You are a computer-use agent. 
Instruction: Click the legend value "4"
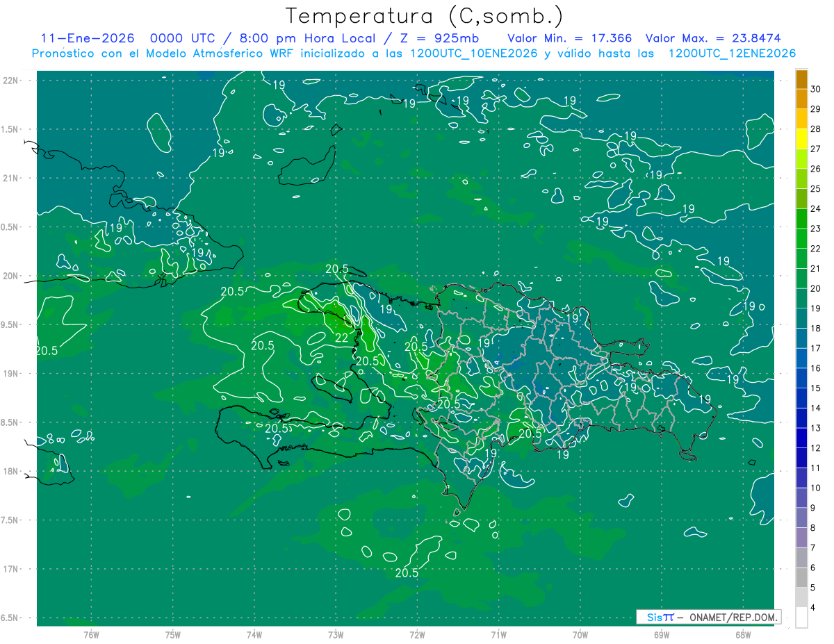click(813, 608)
